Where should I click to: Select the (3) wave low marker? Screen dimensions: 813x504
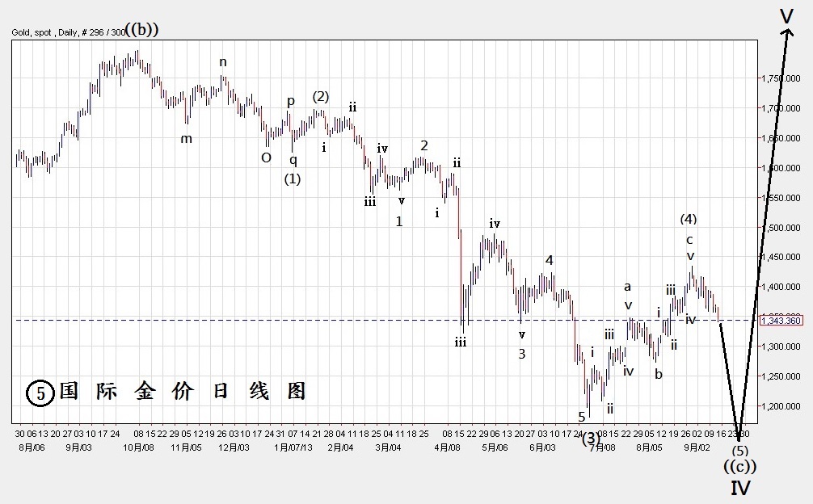point(592,438)
